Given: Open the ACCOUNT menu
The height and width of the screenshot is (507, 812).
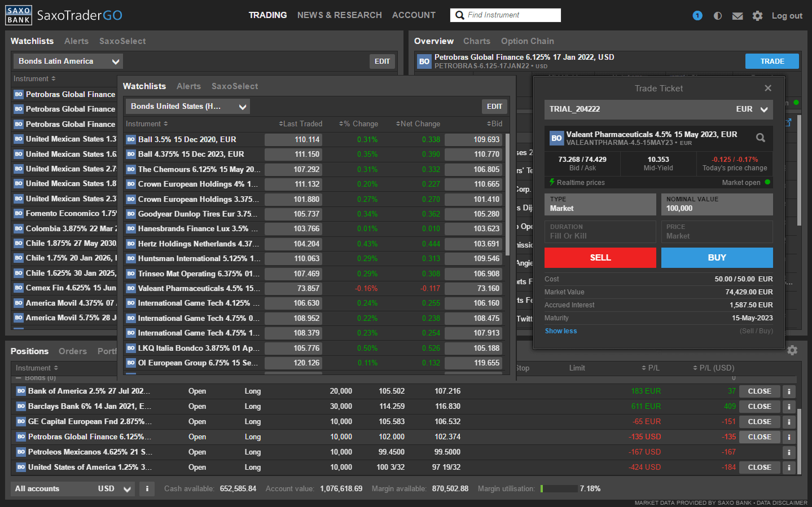Looking at the screenshot, I should [x=414, y=15].
